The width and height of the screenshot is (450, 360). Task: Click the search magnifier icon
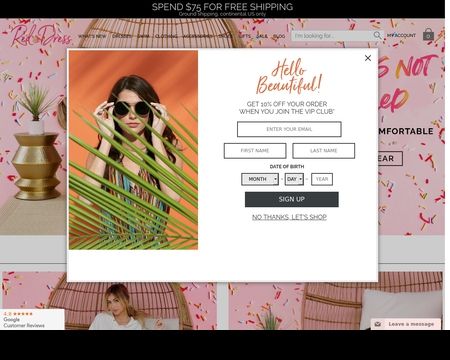pos(377,35)
